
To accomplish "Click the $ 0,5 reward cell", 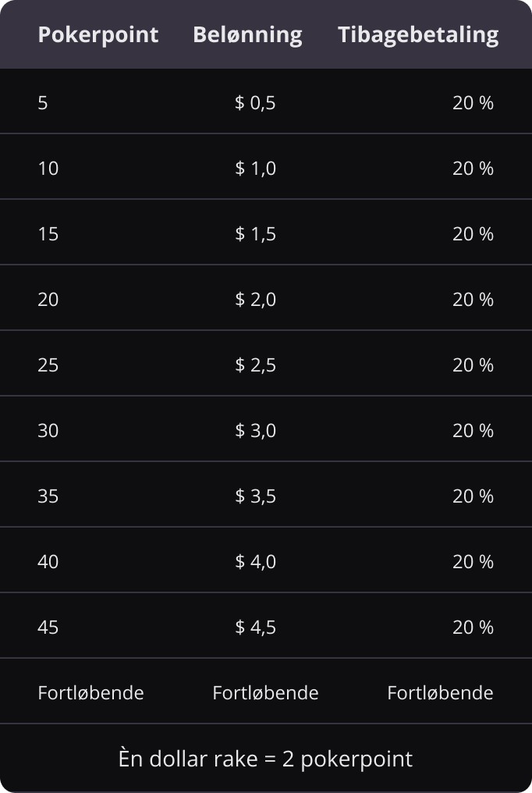I will tap(255, 102).
